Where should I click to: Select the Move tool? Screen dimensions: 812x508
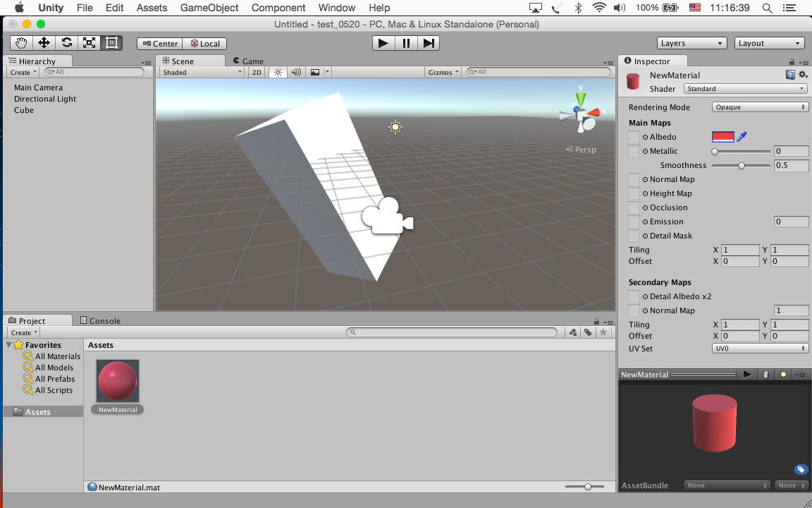(x=44, y=43)
